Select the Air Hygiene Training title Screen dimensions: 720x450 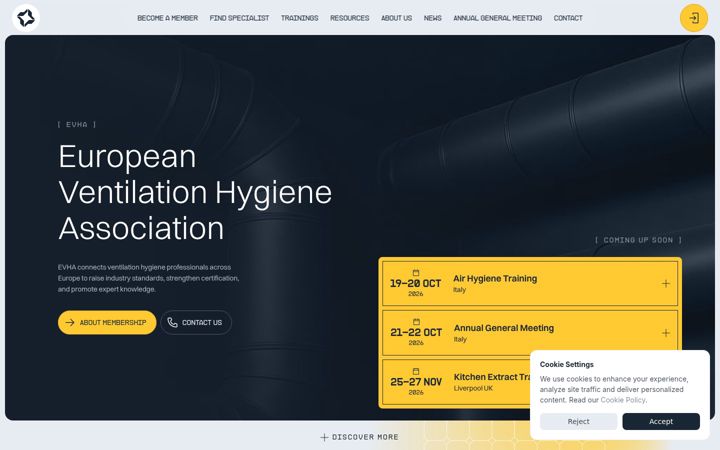[x=495, y=279]
